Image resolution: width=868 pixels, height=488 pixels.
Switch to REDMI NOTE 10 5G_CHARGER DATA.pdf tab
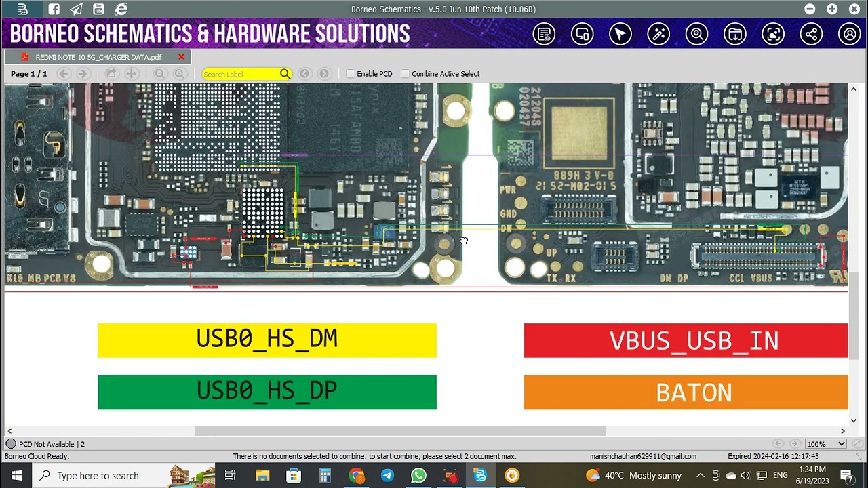coord(98,57)
